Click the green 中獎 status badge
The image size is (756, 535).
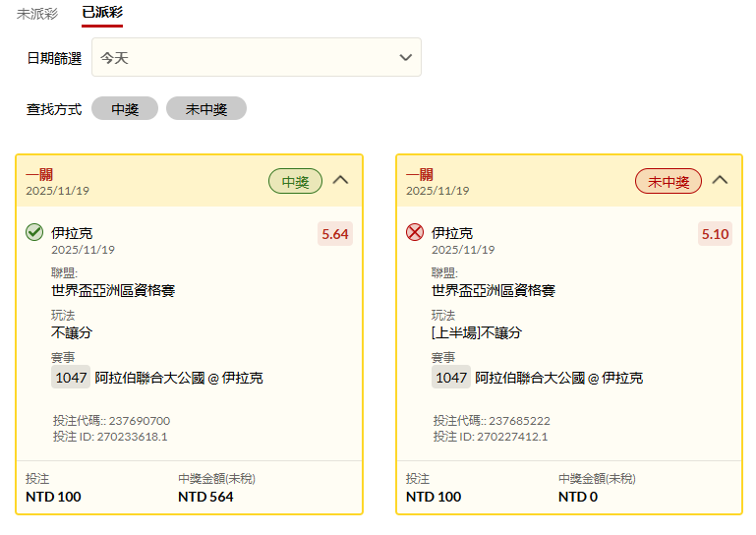(x=295, y=181)
